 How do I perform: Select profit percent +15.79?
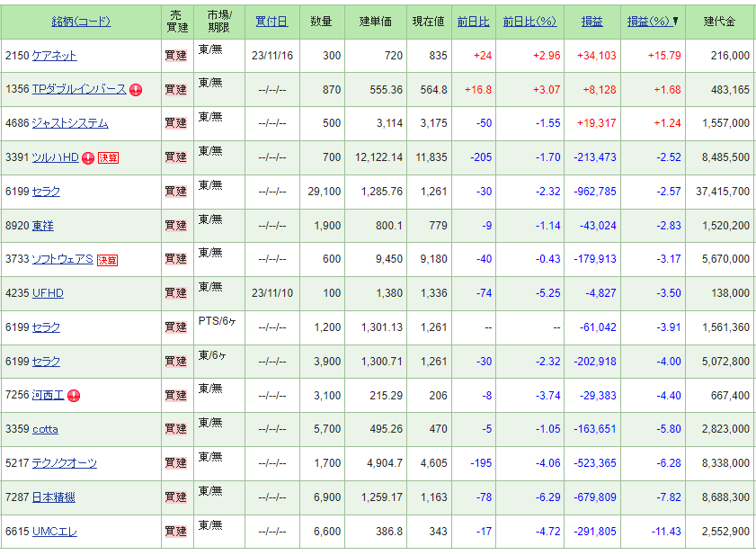coord(664,56)
